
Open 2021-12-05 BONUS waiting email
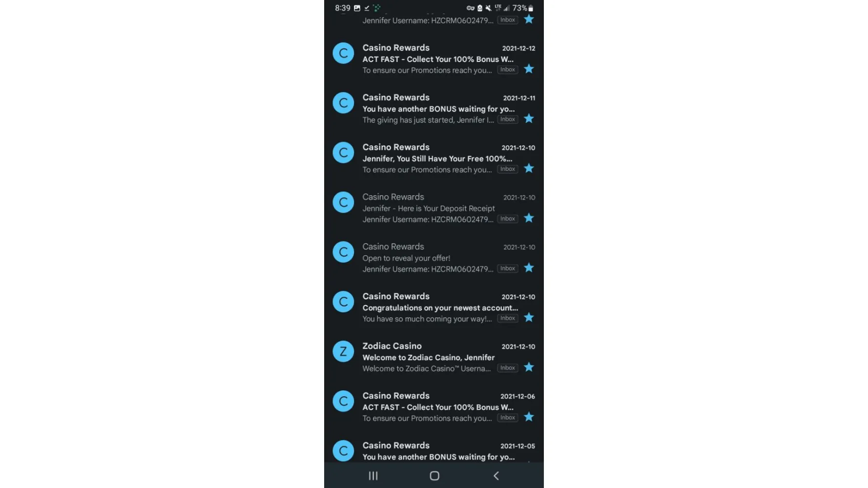[434, 450]
